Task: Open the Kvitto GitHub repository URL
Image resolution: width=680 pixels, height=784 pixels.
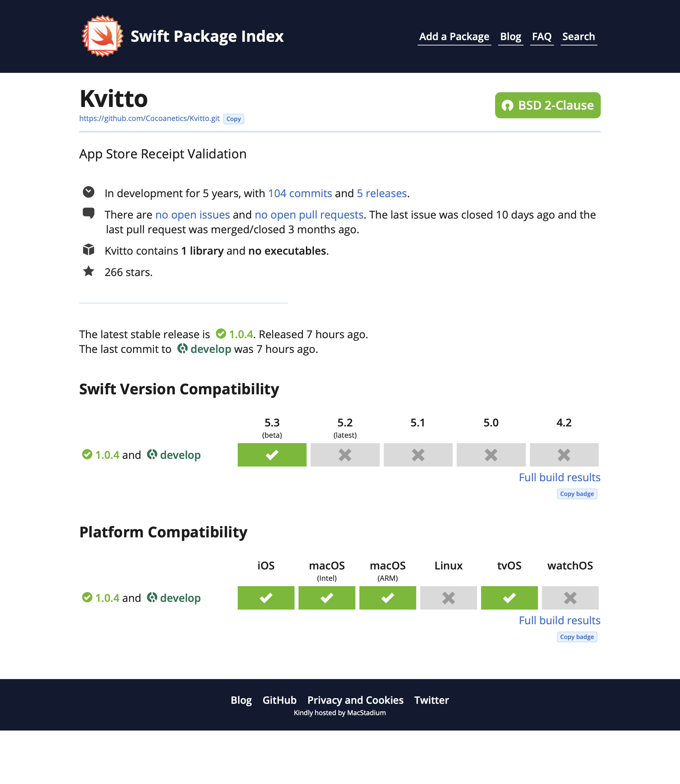Action: click(149, 118)
